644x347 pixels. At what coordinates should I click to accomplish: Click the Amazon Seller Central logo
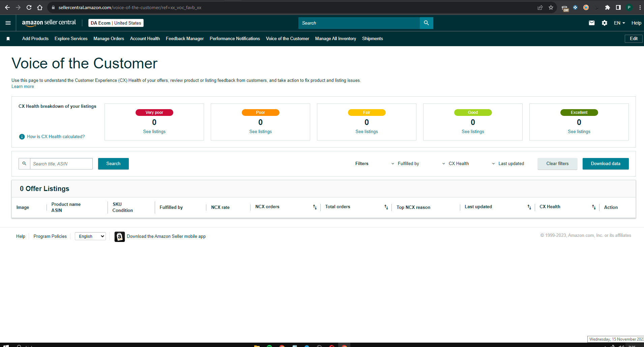coord(49,23)
